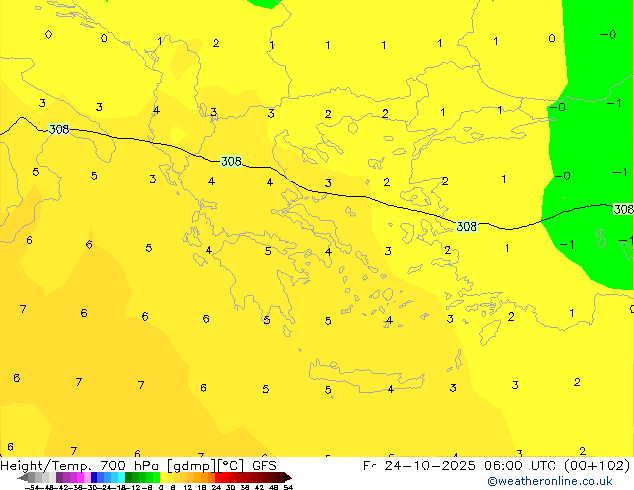Click the '[gdmp]' unit text in title
The height and width of the screenshot is (490, 634).
click(192, 466)
